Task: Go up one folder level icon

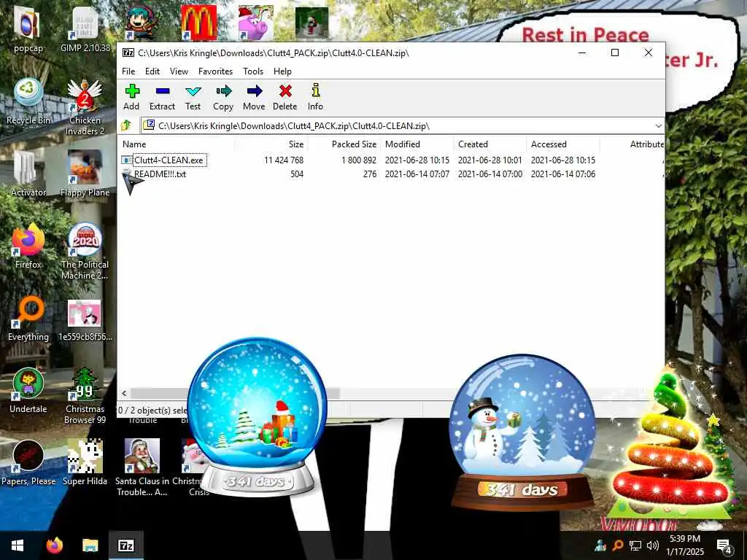Action: click(127, 125)
